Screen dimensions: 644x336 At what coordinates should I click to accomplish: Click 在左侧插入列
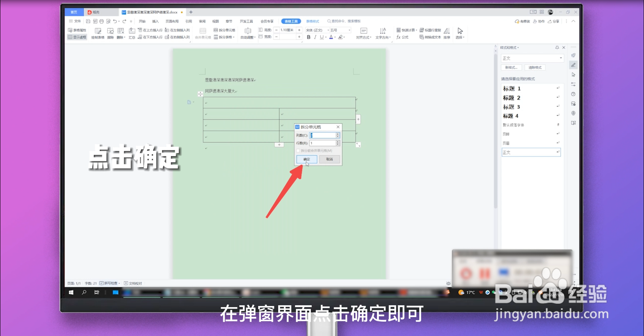(x=177, y=30)
